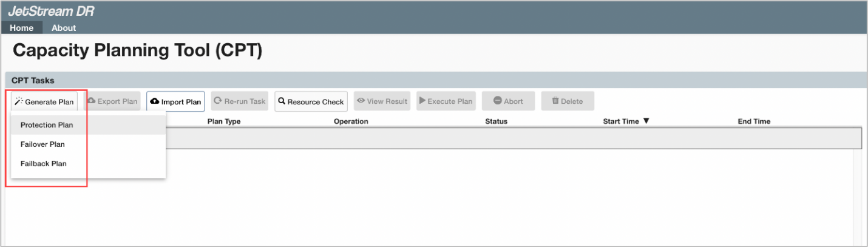Click the View Result eye icon
The width and height of the screenshot is (868, 247).
pyautogui.click(x=361, y=101)
